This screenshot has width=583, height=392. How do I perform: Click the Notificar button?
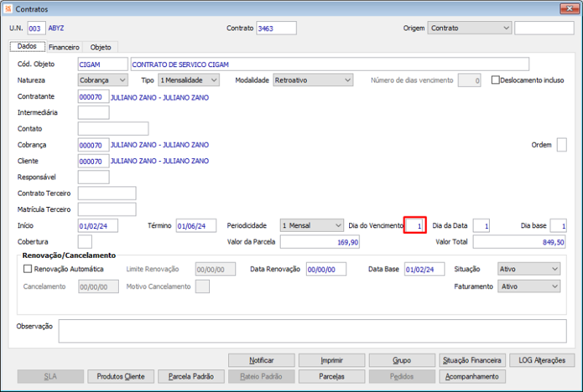[262, 360]
